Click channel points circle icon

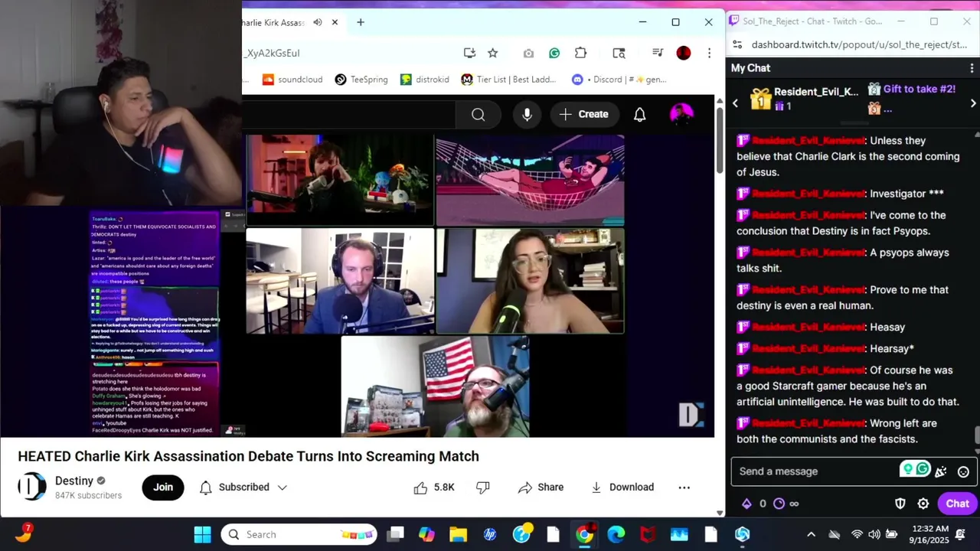[x=779, y=504]
